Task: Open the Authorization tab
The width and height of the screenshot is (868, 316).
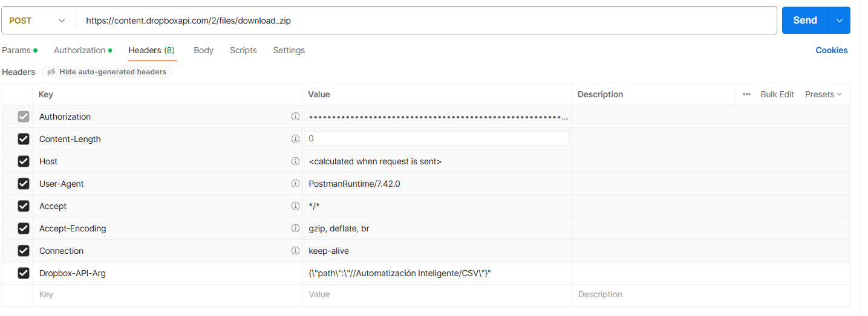Action: coord(80,50)
